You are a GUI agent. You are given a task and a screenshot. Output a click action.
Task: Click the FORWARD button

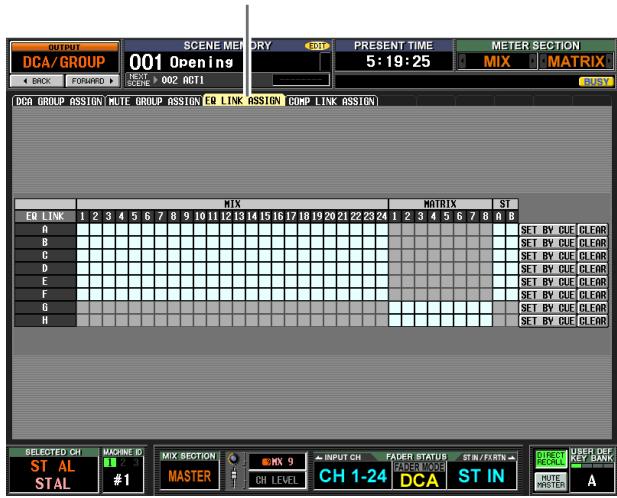click(92, 81)
